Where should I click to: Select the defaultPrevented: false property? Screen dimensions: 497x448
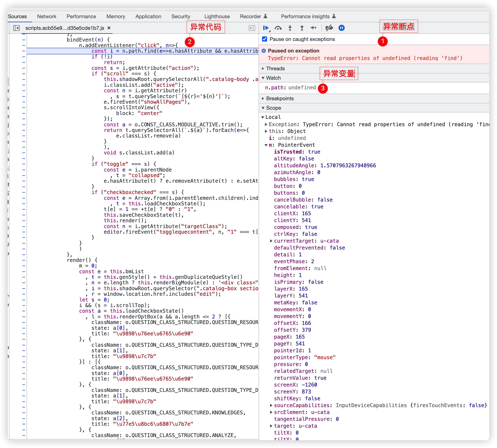pos(309,248)
